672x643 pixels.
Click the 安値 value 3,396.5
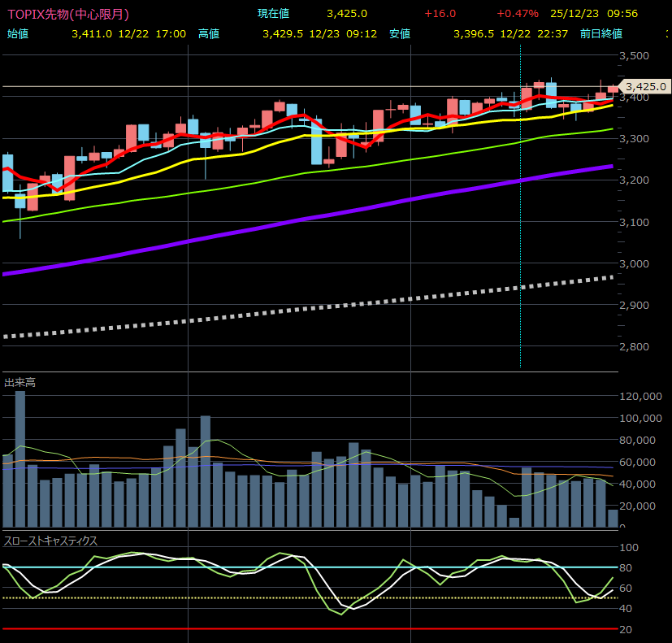coord(476,33)
